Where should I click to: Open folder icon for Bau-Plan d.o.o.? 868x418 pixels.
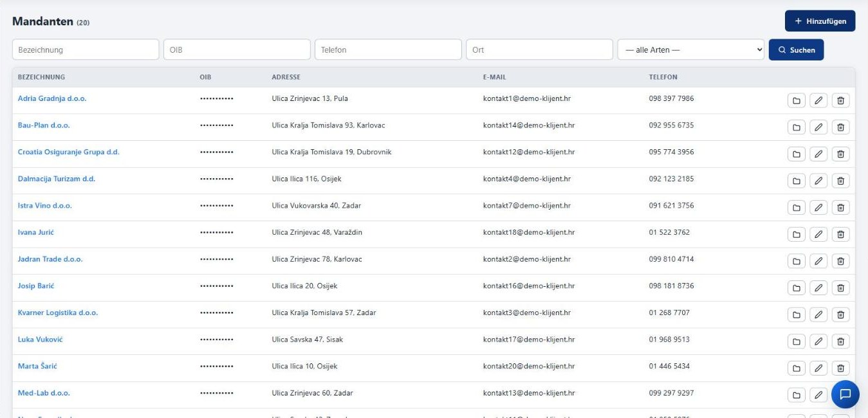point(796,127)
